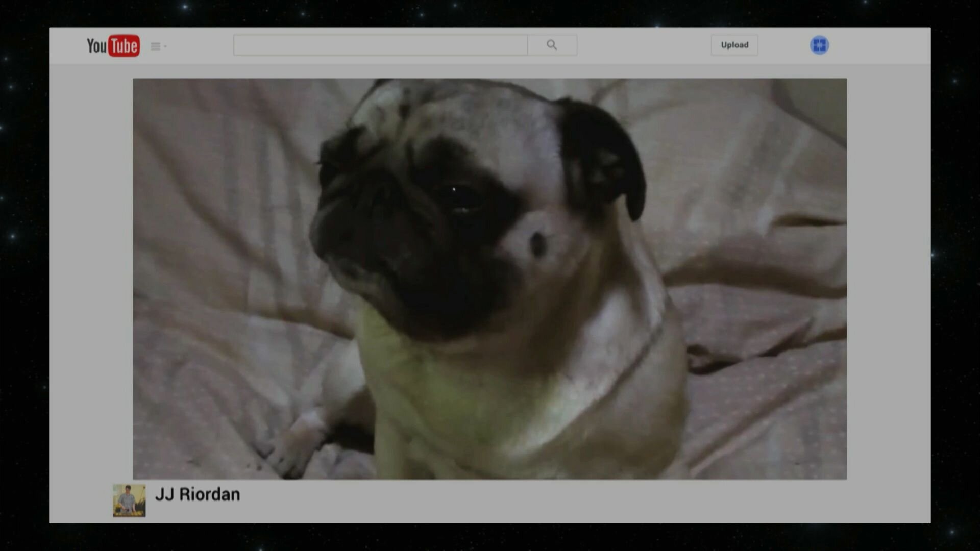Image resolution: width=980 pixels, height=551 pixels.
Task: Click the three-line guide menu toggle
Action: click(x=156, y=46)
